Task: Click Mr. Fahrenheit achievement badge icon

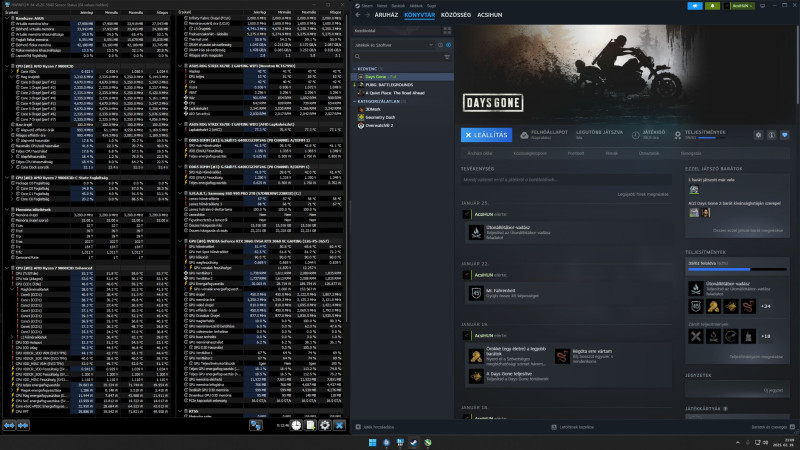Action: 476,293
